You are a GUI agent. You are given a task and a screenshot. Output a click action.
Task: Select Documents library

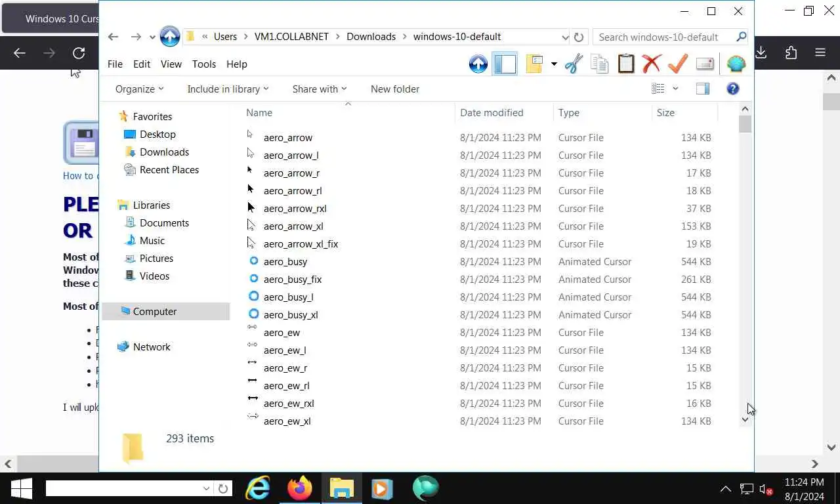click(164, 222)
